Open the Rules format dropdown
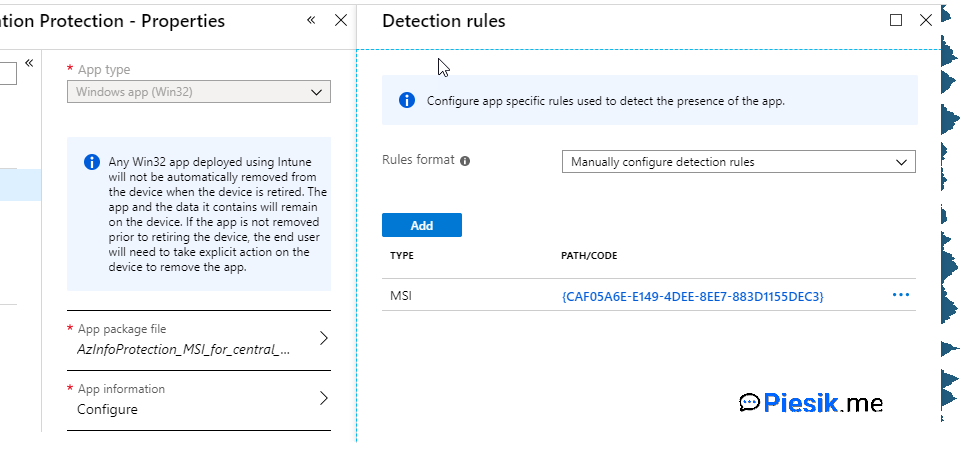966x459 pixels. (738, 162)
